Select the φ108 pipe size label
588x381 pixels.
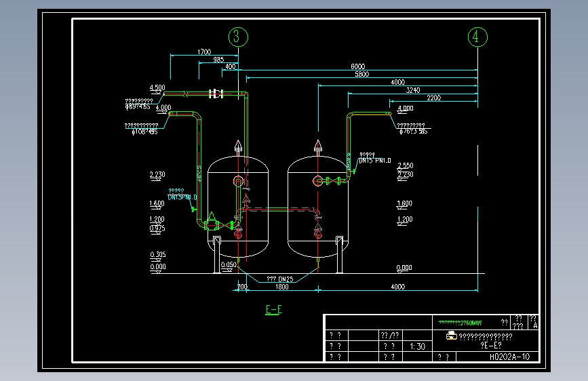click(x=144, y=132)
